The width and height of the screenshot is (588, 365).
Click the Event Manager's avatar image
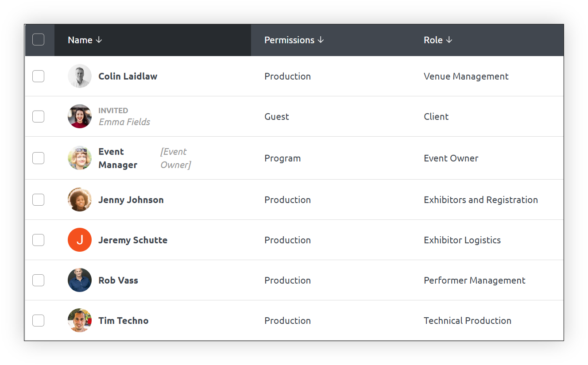coord(80,158)
